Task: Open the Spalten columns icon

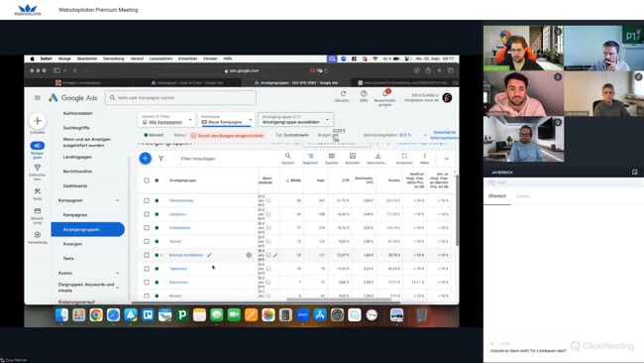Action: click(x=332, y=156)
